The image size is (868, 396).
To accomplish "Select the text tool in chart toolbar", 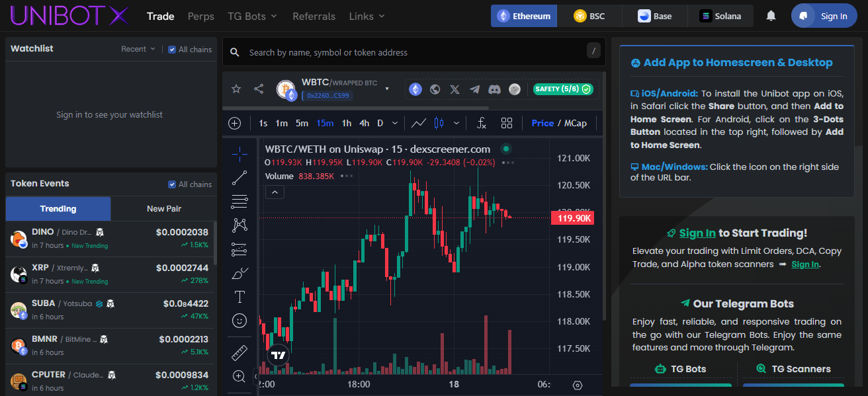I will click(x=239, y=297).
